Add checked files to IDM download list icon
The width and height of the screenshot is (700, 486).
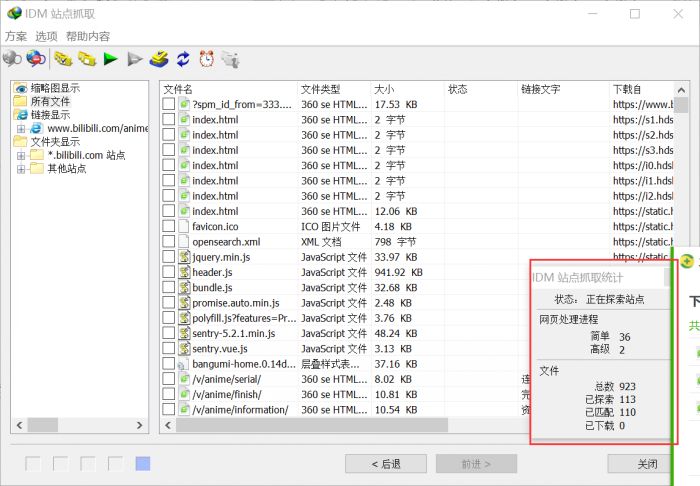point(159,58)
